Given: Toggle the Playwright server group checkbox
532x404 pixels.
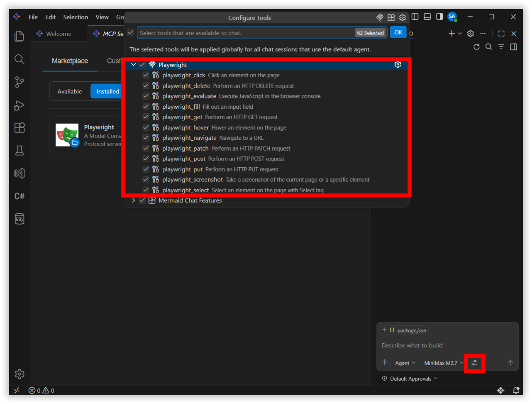Looking at the screenshot, I should pos(142,64).
